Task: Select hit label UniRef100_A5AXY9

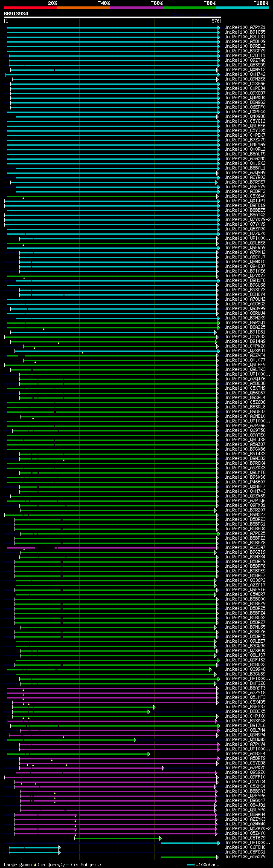Action: [245, 857]
